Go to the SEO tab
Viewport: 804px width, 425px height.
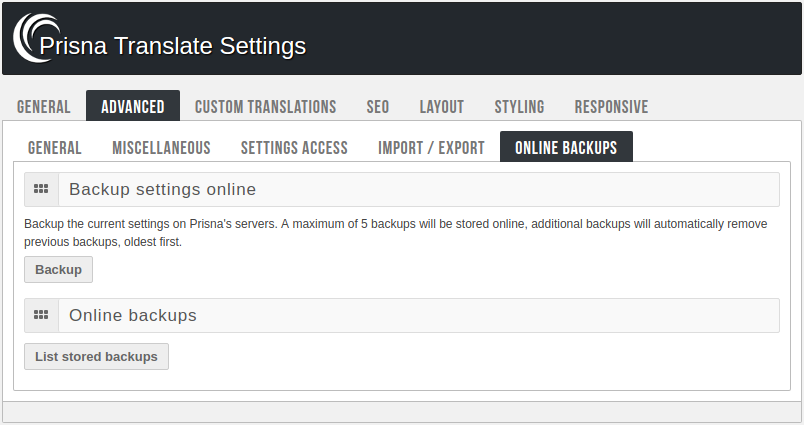coord(378,107)
